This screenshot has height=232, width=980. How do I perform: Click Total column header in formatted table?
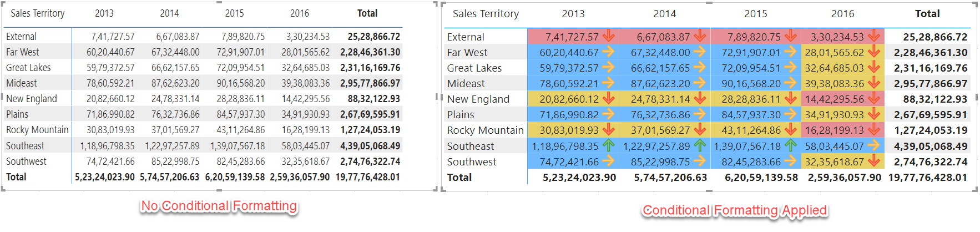(927, 14)
